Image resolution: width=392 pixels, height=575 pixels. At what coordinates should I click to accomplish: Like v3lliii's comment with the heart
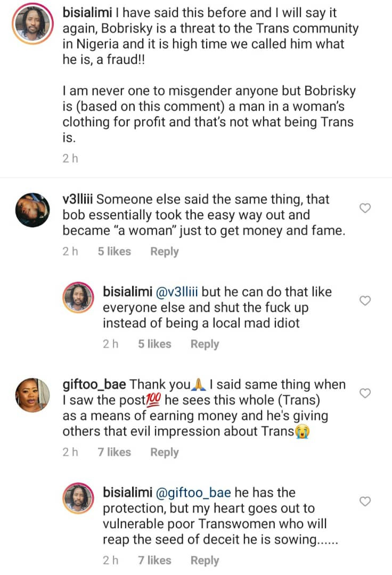pyautogui.click(x=365, y=208)
